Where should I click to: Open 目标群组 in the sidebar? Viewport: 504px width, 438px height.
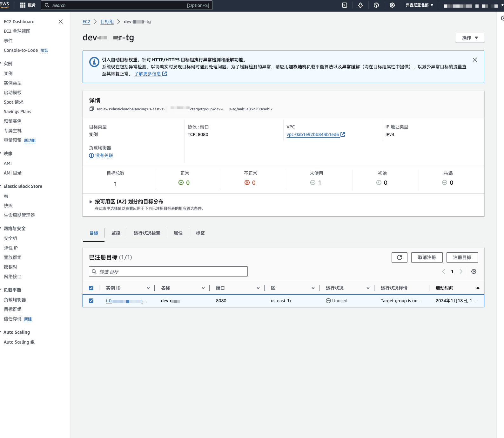[13, 309]
